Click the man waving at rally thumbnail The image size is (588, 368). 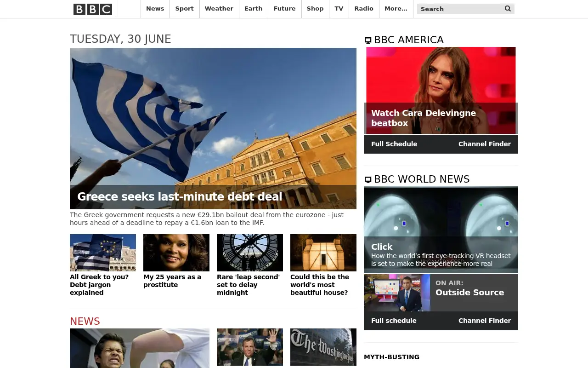[250, 347]
